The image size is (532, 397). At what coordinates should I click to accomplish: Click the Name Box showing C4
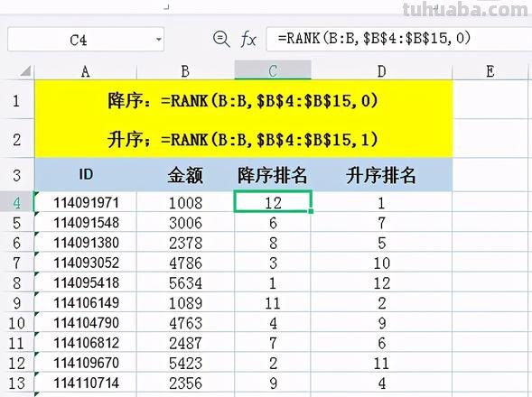[86, 40]
